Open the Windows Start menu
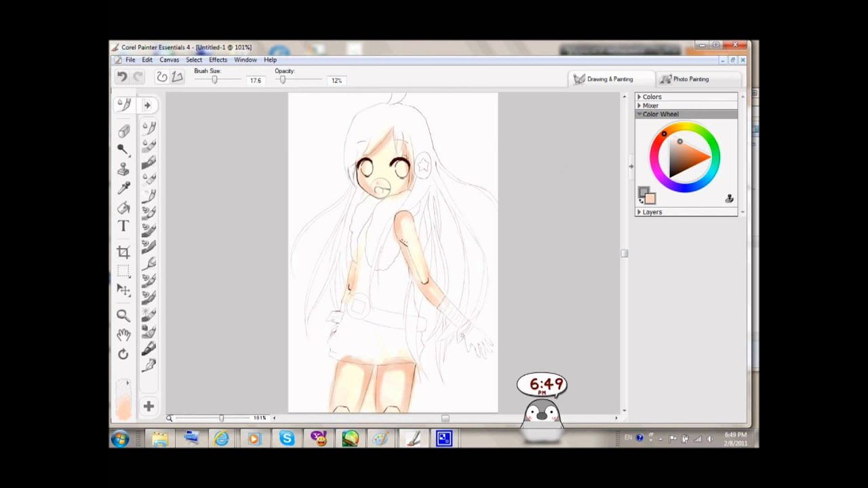 coord(120,439)
